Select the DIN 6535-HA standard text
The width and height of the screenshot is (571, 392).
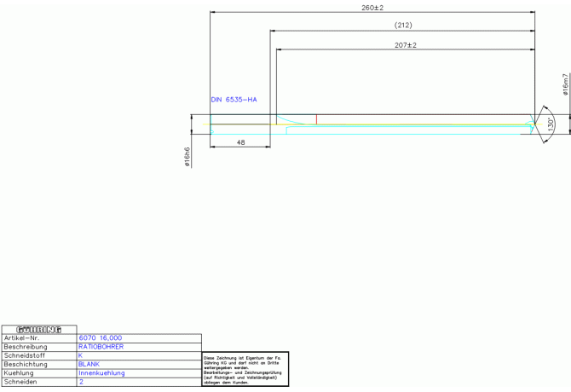tap(234, 100)
